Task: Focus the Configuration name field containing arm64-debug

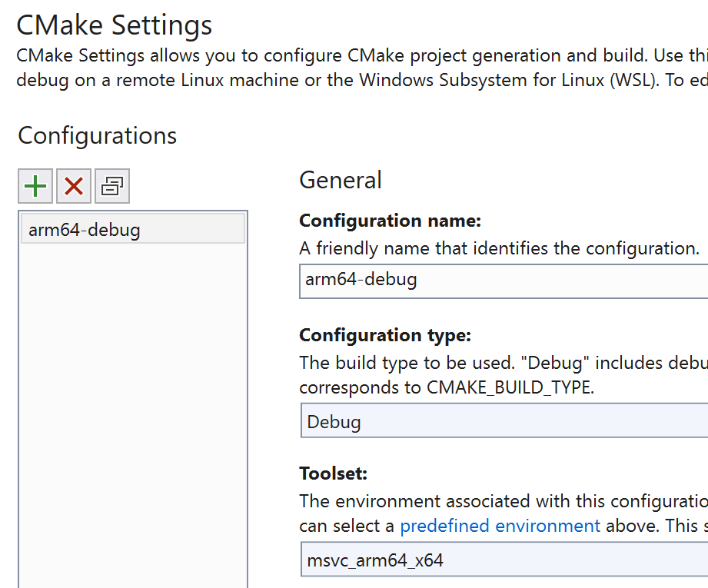Action: tap(504, 281)
